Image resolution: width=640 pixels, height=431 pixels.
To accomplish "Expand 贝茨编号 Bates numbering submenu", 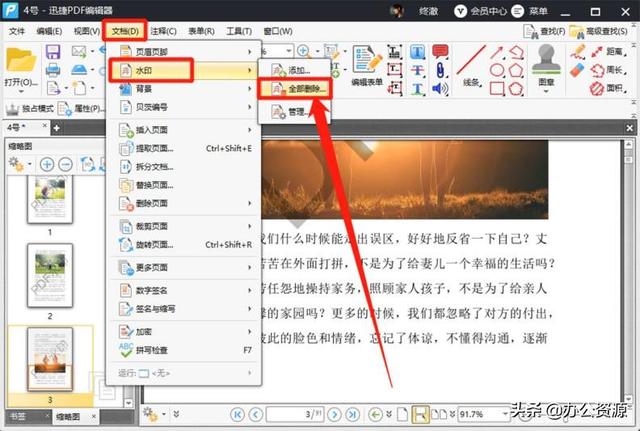I will 184,107.
